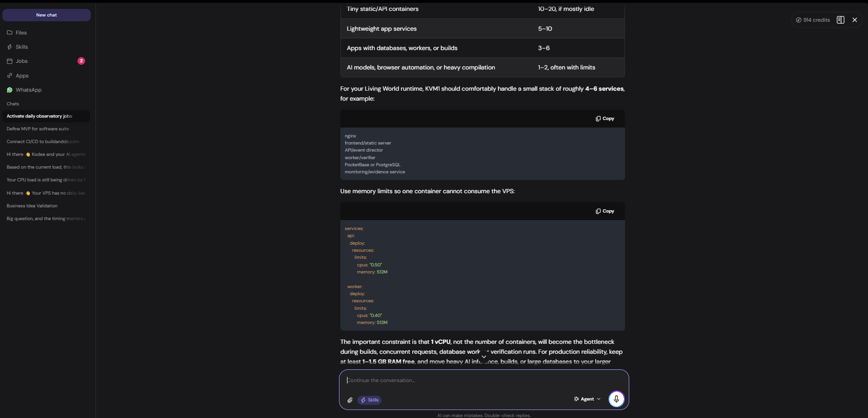Click the 'cpus: "0.40"' YAML line

(369, 316)
